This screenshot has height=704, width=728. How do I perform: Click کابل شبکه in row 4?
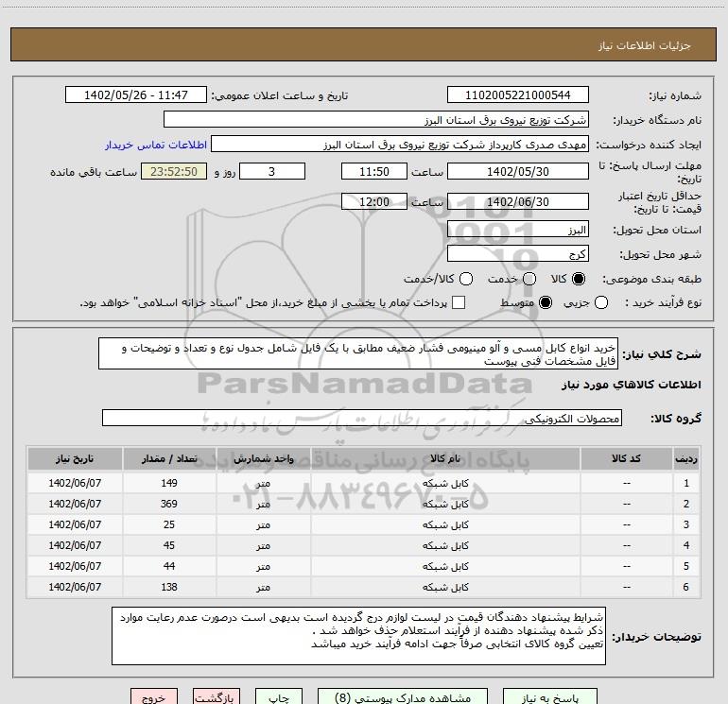[x=445, y=546]
